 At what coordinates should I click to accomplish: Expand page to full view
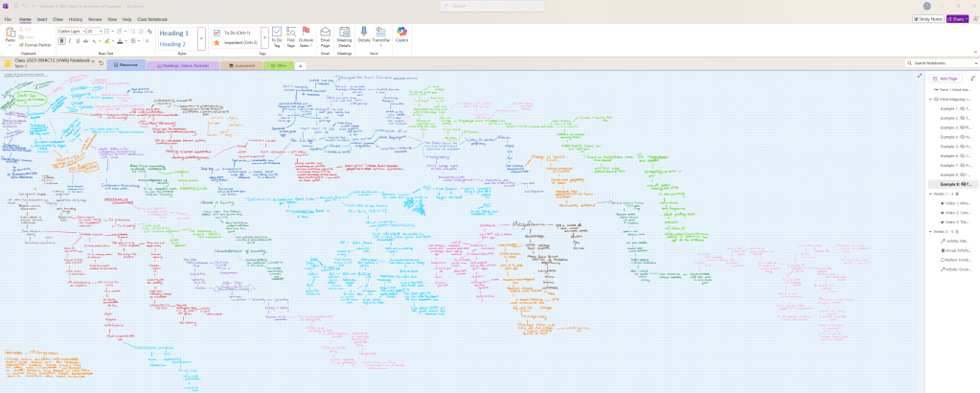[x=920, y=76]
